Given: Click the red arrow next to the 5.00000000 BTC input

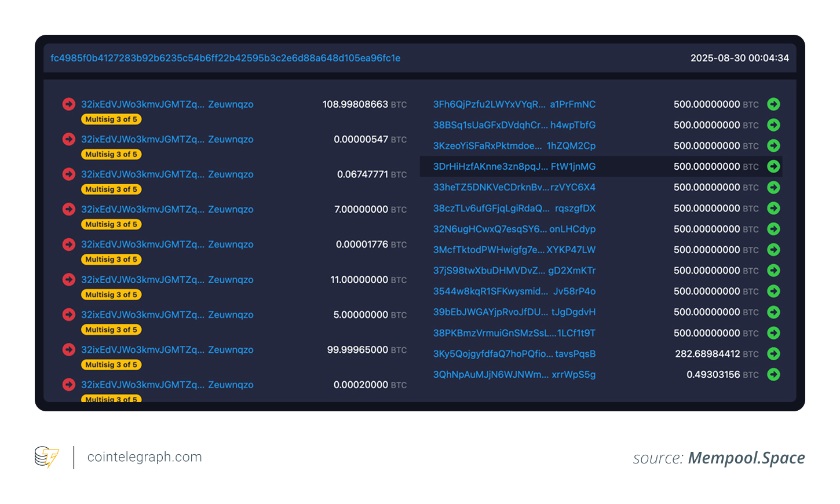Looking at the screenshot, I should pyautogui.click(x=68, y=315).
